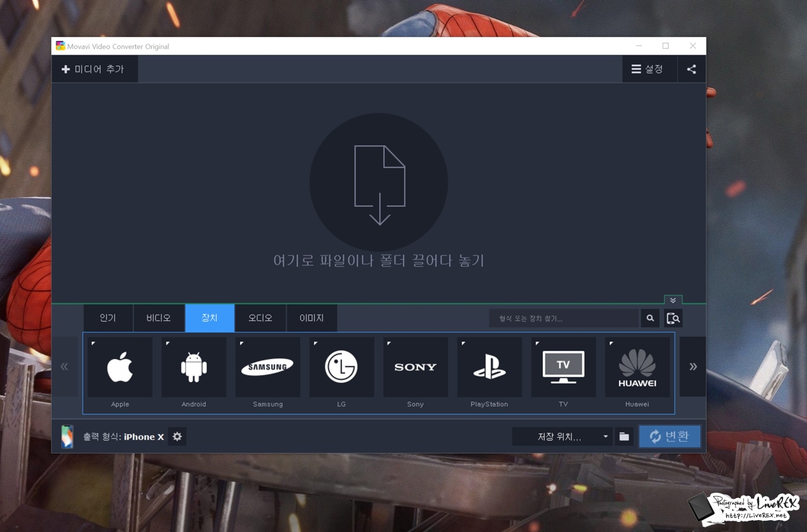Close the Movavi Video Converter window
The width and height of the screenshot is (807, 532).
pos(693,46)
